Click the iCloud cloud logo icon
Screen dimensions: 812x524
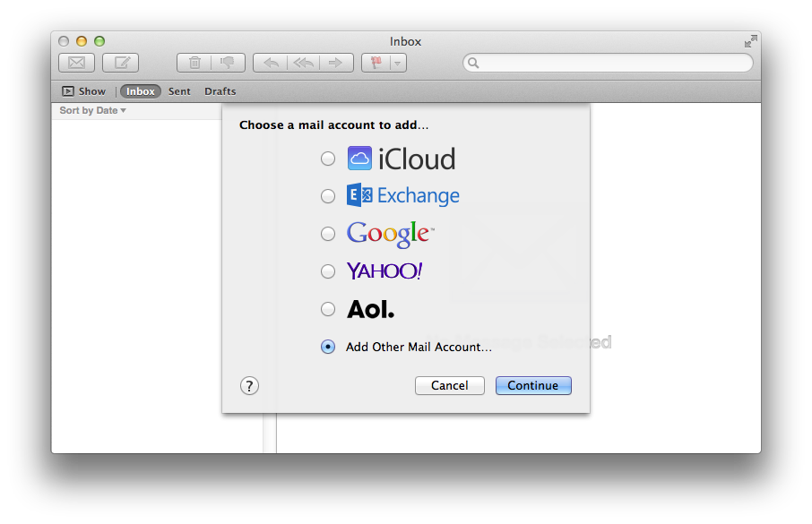(x=359, y=159)
